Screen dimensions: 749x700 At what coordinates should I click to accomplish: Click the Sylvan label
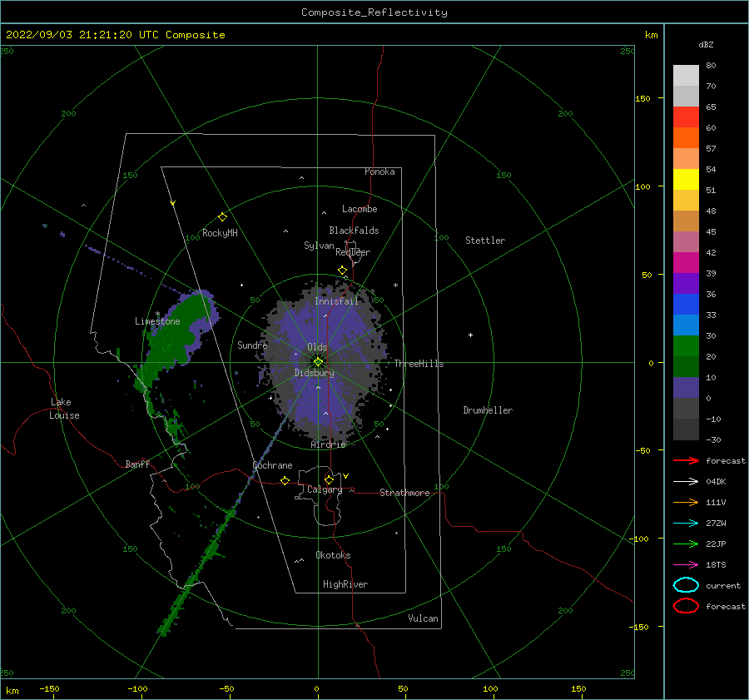pos(319,246)
